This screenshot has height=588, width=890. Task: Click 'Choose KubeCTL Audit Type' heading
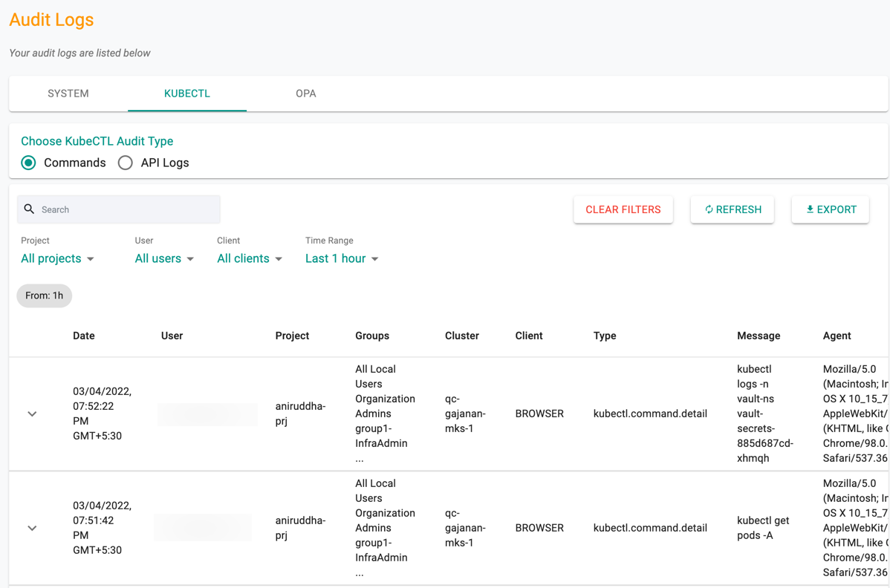pyautogui.click(x=97, y=141)
